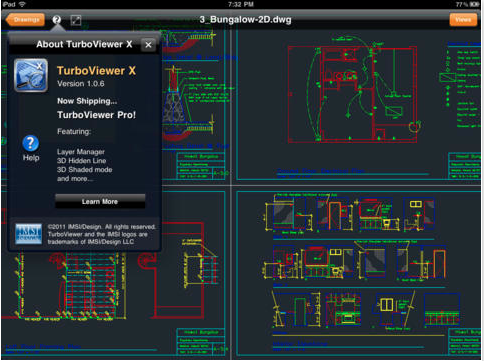Toggle fullscreen with the expand arrows icon
This screenshot has width=484, height=361.
click(76, 20)
